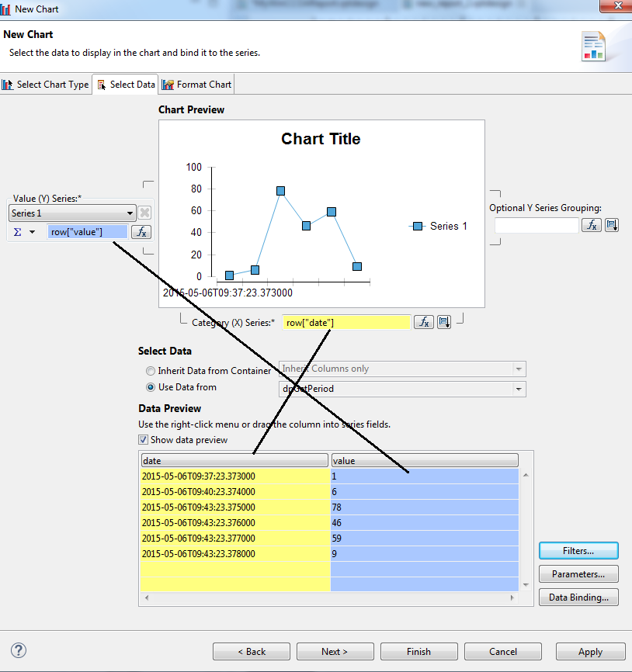Click the Optional Y Series Grouping field
Image resolution: width=632 pixels, height=672 pixels.
[x=537, y=225]
